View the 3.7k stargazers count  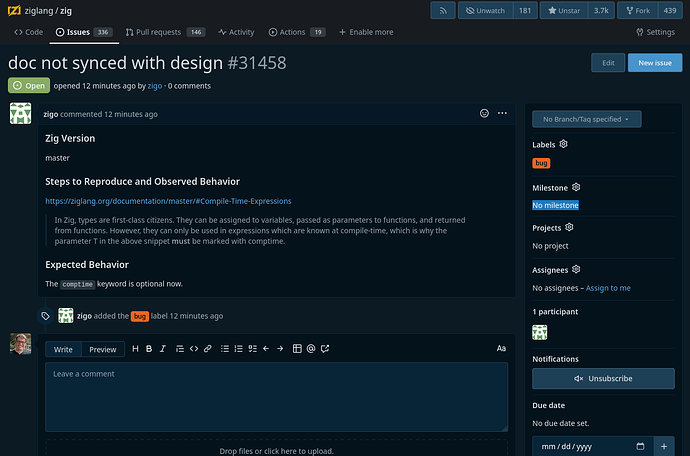601,11
